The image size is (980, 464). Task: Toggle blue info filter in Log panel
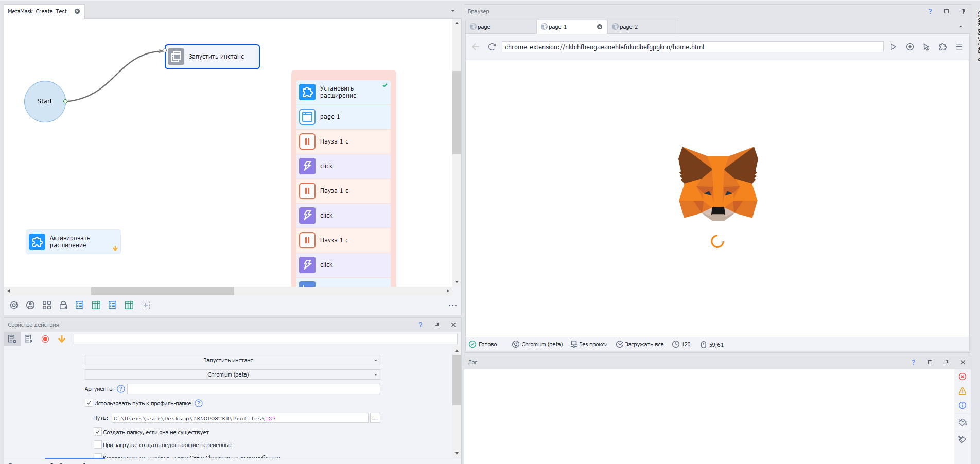(x=962, y=405)
